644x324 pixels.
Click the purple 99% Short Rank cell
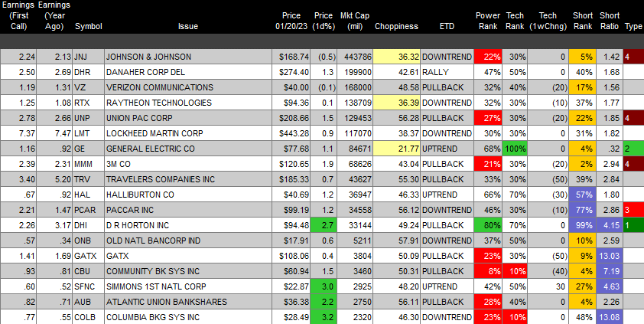click(x=582, y=225)
